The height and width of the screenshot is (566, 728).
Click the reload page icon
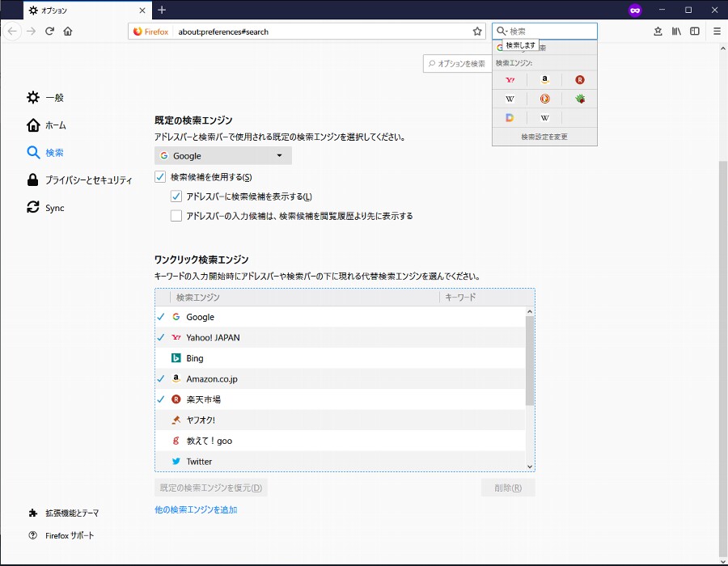point(49,32)
